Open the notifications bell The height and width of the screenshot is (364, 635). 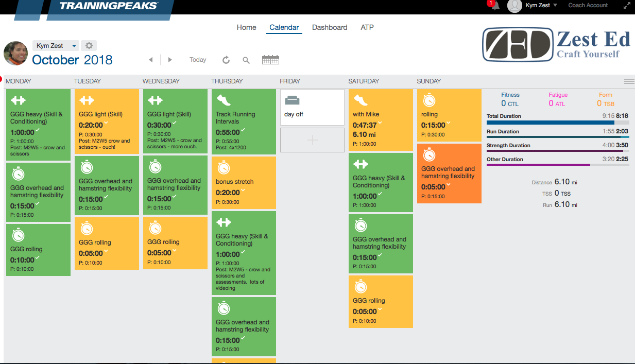coord(495,6)
